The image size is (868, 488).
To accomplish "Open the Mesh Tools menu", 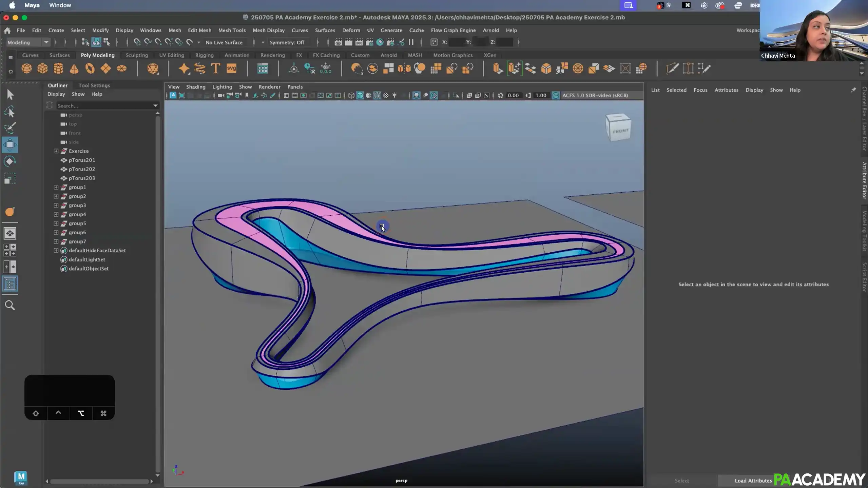I will 232,30.
